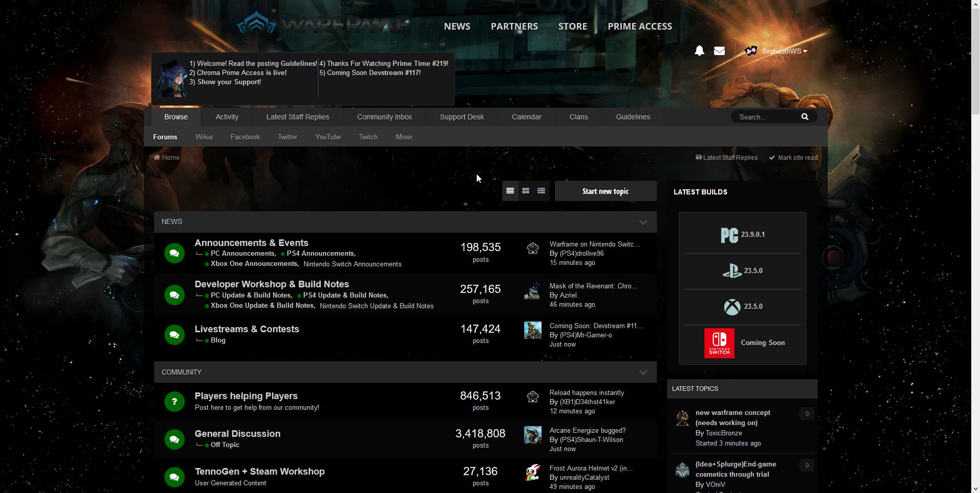This screenshot has width=980, height=493.
Task: Open the Latest Staff Replies tab
Action: coord(298,117)
